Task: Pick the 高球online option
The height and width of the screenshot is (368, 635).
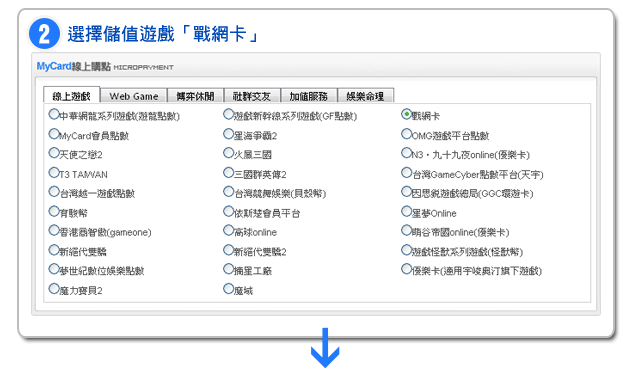Action: 228,230
